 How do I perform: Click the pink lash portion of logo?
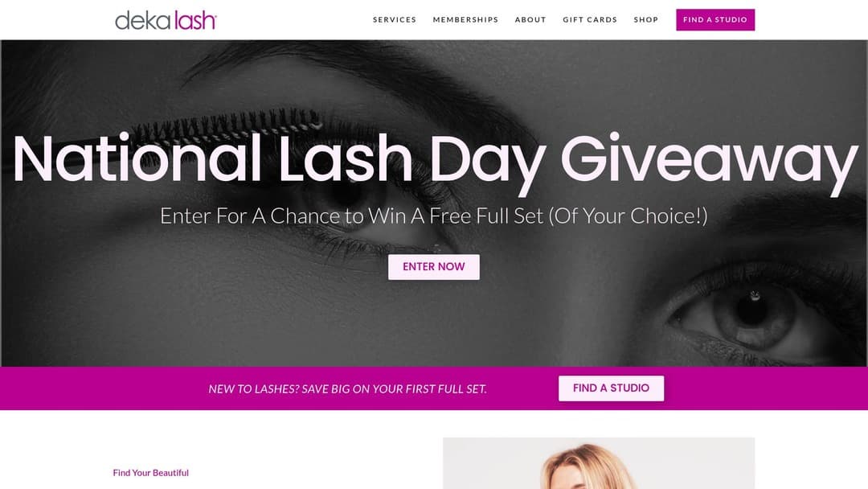[x=194, y=20]
